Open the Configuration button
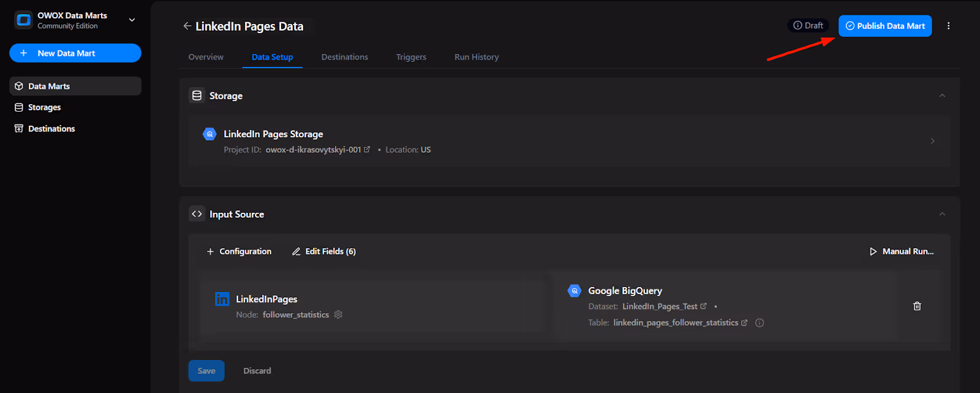 (x=239, y=251)
